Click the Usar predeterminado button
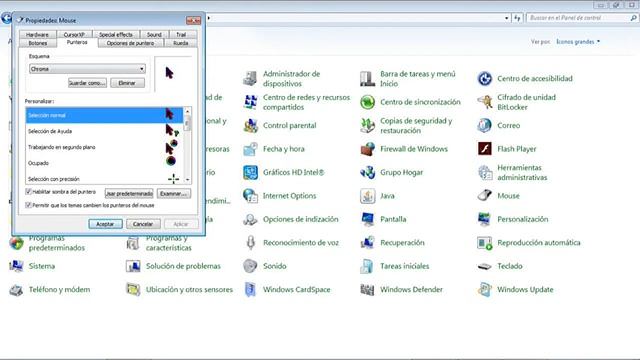The image size is (640, 360). (x=129, y=193)
